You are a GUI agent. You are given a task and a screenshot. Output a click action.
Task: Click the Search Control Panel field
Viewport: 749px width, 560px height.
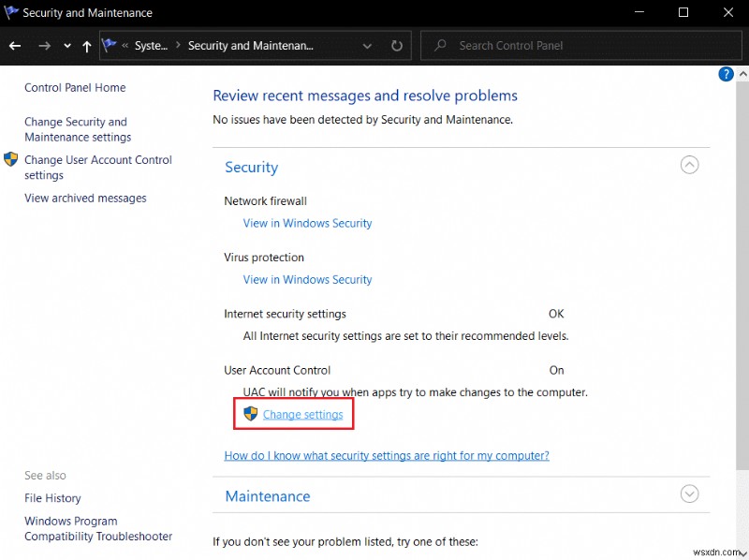[580, 45]
